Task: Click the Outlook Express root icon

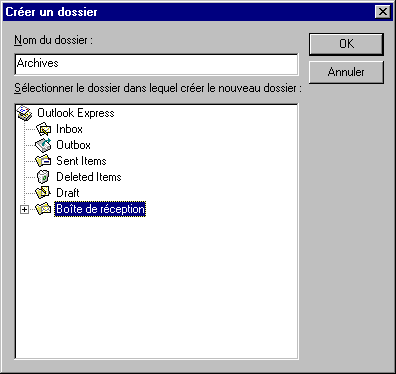Action: (x=25, y=113)
